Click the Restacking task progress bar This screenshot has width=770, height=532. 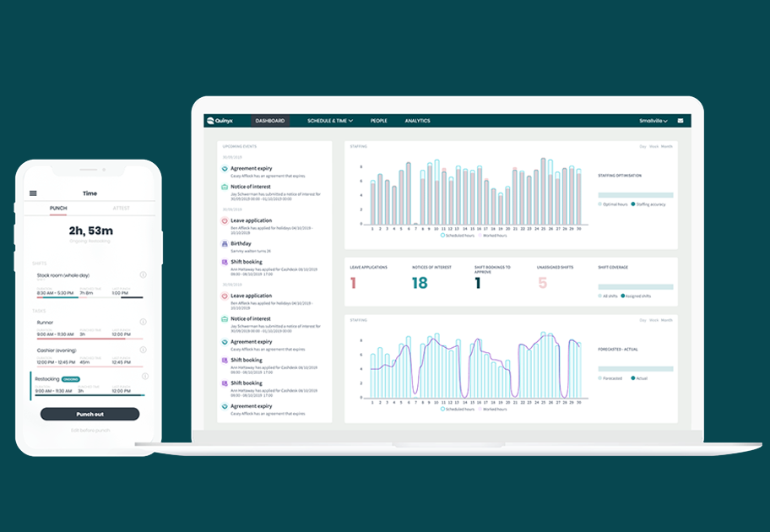click(89, 394)
